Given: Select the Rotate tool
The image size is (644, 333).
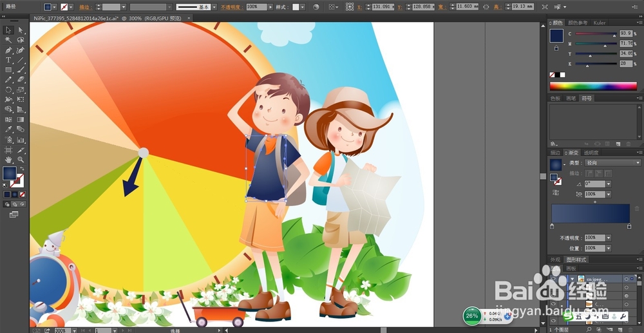Looking at the screenshot, I should (8, 90).
